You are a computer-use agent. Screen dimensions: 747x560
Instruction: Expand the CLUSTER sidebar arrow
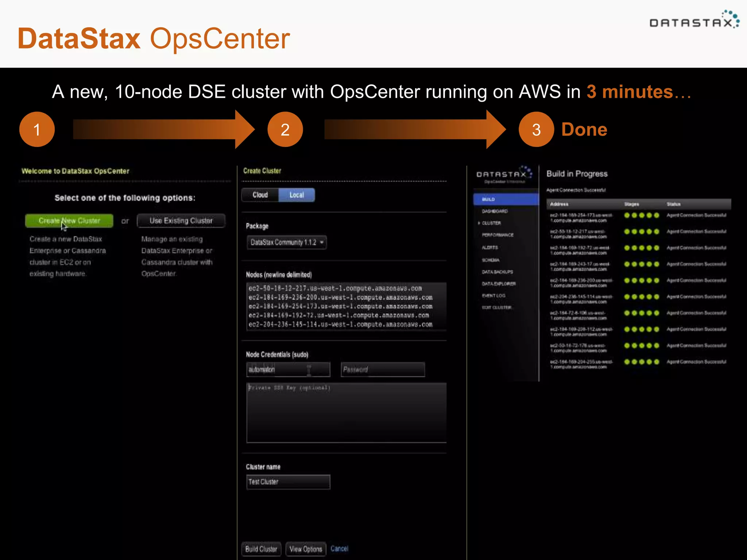pyautogui.click(x=479, y=223)
